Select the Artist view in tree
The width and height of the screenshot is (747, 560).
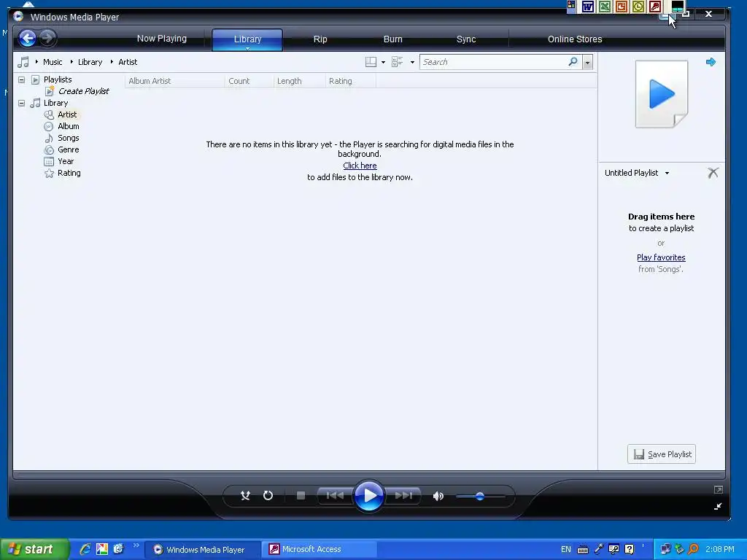pos(67,114)
